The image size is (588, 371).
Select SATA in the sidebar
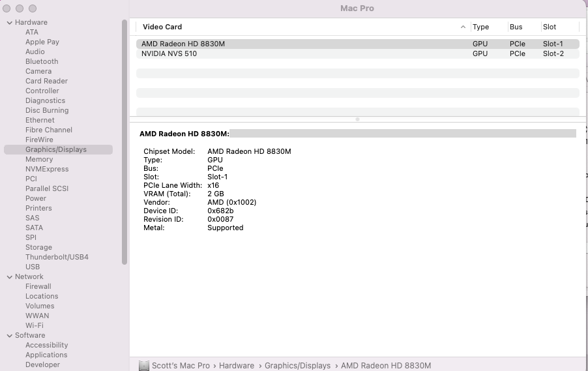tap(34, 228)
